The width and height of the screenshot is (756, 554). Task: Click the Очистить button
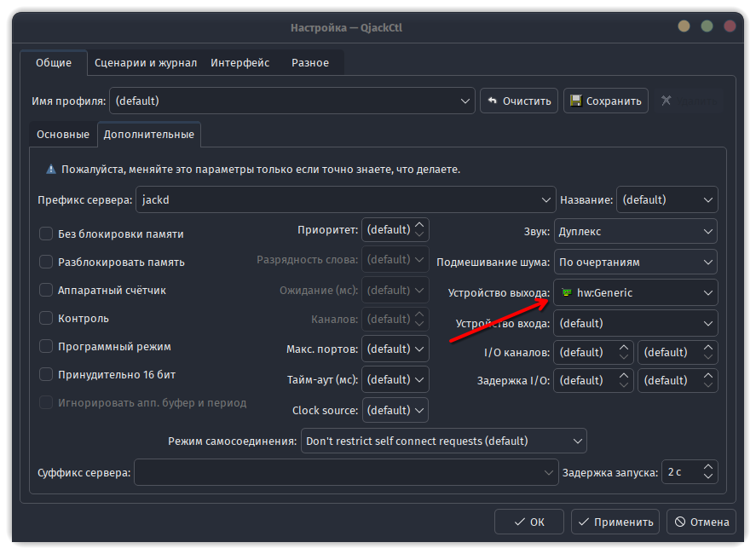click(519, 101)
